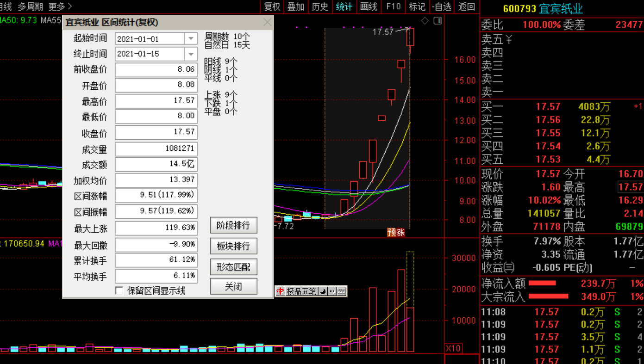This screenshot has height=364, width=644.
Task: Click the F10 company info item
Action: pyautogui.click(x=393, y=6)
